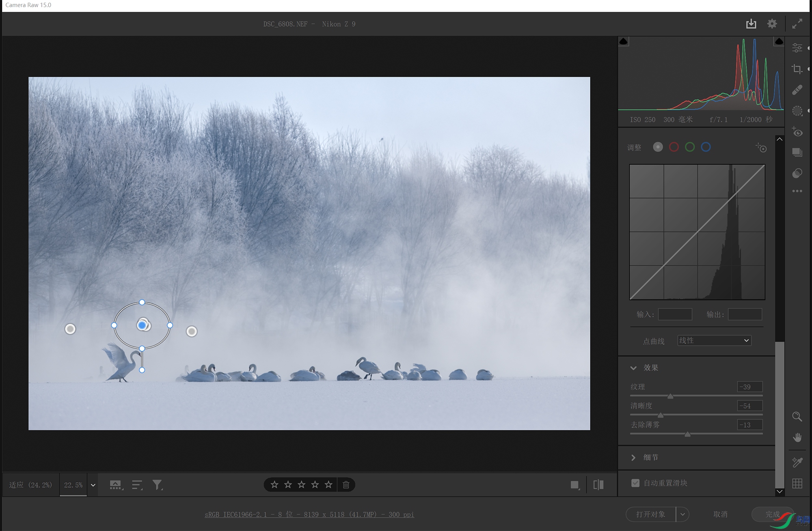The width and height of the screenshot is (812, 531).
Task: Select the Hand pan tool
Action: click(x=797, y=437)
